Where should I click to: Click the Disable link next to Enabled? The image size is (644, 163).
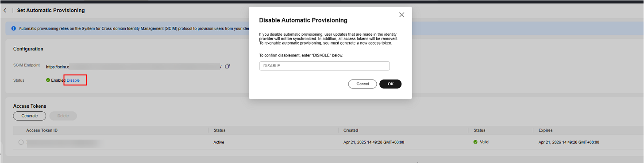(x=73, y=80)
